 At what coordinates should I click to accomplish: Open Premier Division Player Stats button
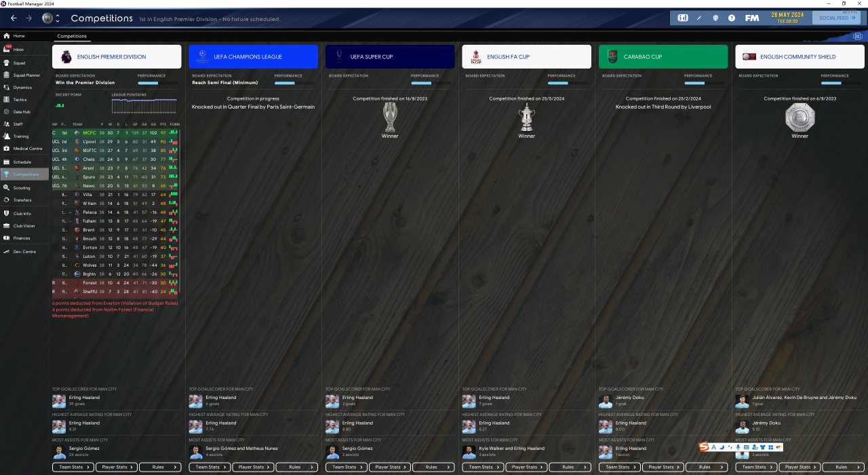[117, 467]
